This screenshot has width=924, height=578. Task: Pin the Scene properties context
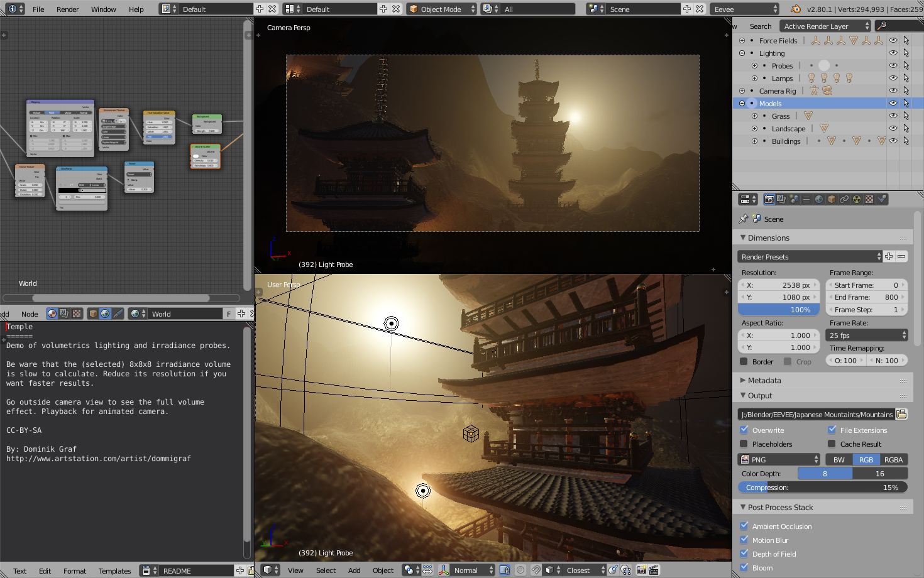click(x=744, y=219)
